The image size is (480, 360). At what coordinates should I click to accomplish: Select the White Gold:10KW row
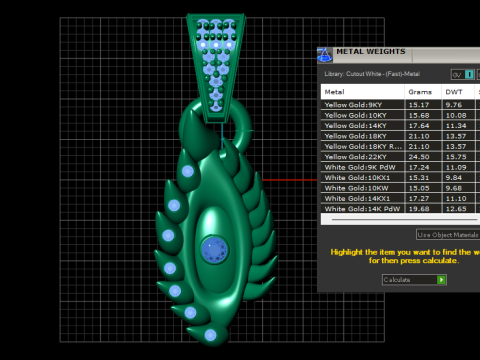tap(400, 188)
